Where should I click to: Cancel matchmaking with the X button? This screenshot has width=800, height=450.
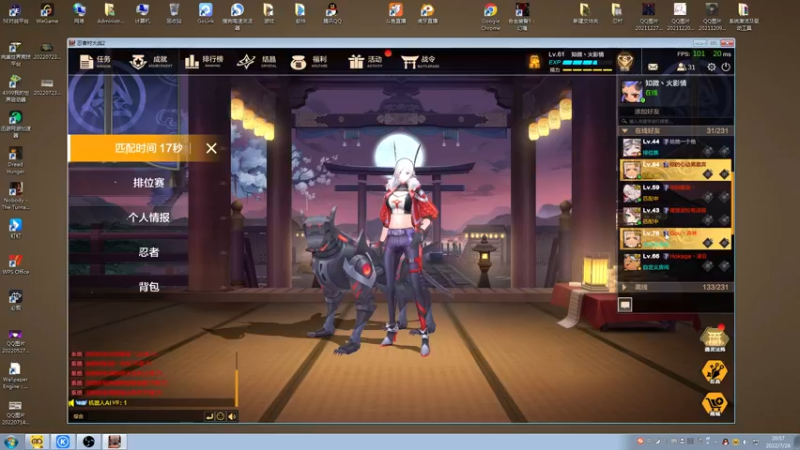coord(211,148)
